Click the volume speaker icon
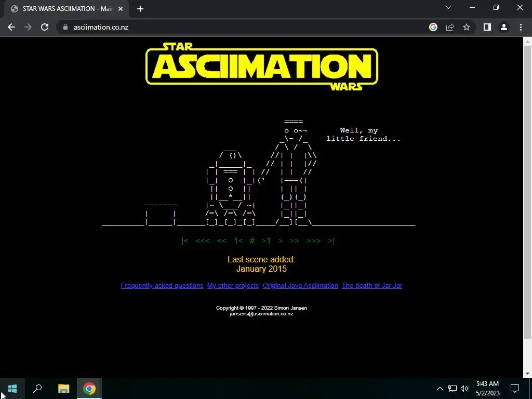532x399 pixels. (x=464, y=389)
